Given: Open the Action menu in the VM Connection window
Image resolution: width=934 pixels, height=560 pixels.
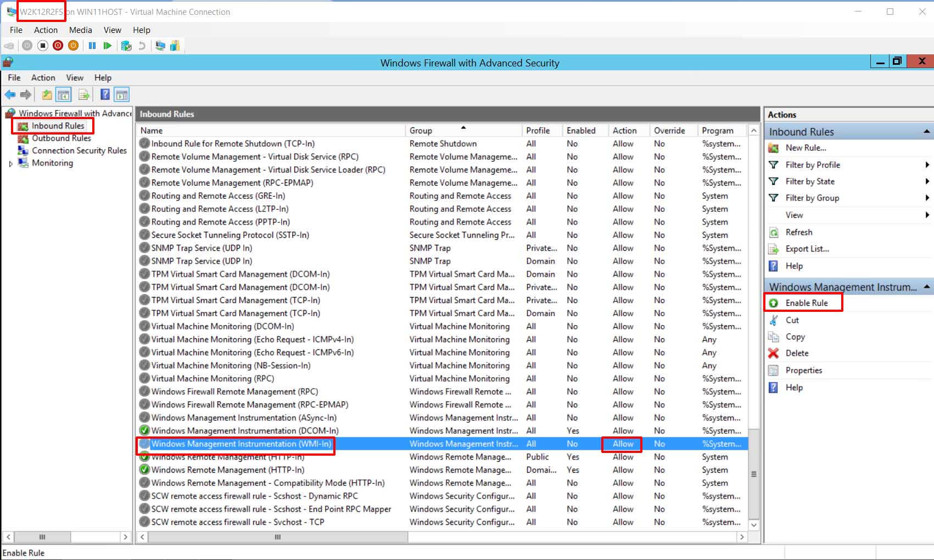Looking at the screenshot, I should (x=46, y=30).
